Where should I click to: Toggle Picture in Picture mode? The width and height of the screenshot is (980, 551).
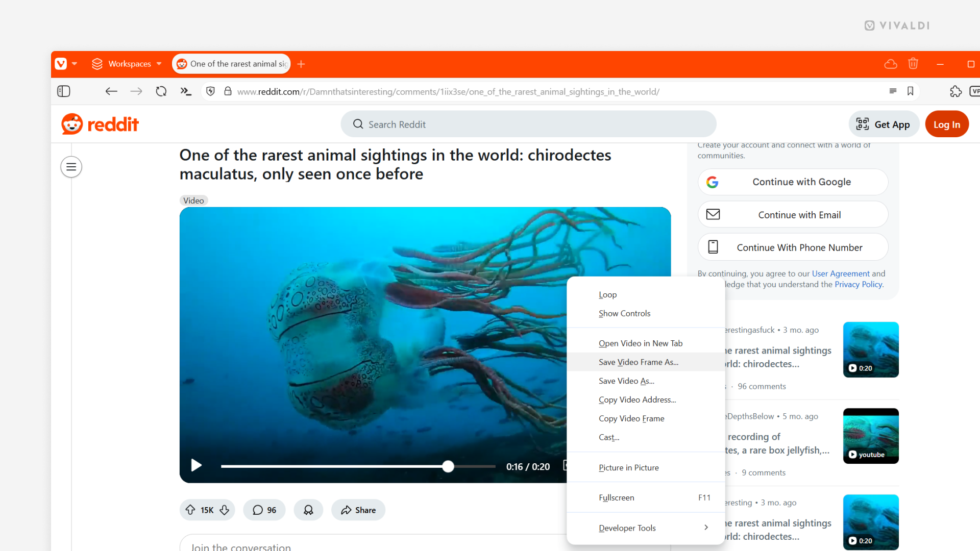[x=628, y=467]
